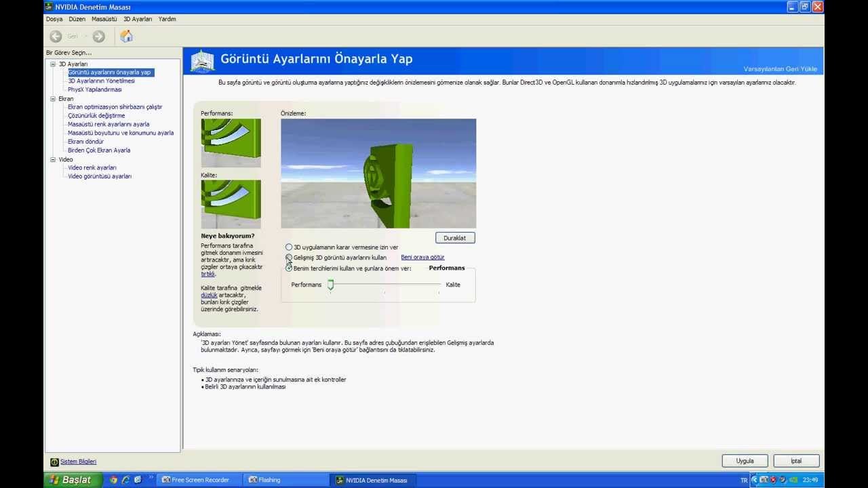Click the system clock showing 23:49
The image size is (868, 488).
pos(810,480)
